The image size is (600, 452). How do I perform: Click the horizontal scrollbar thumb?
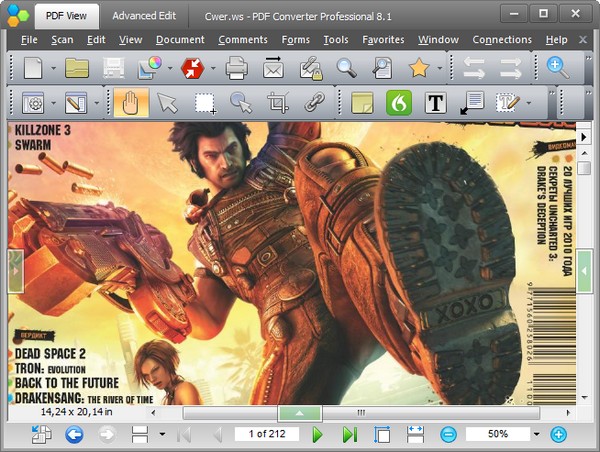(x=361, y=413)
